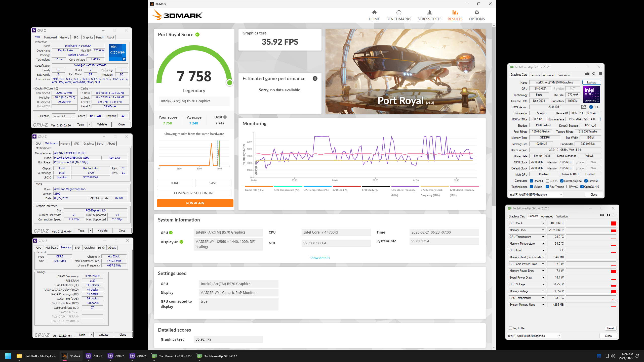Open the notifications bell in system tray

coord(637,356)
